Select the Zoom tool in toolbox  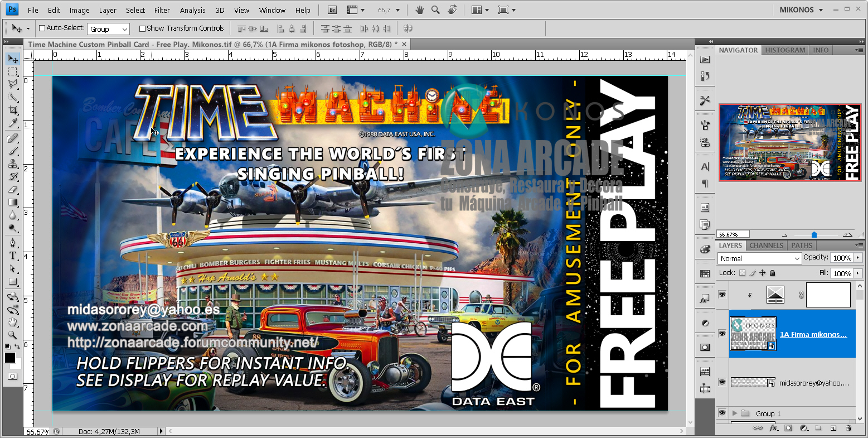point(12,335)
